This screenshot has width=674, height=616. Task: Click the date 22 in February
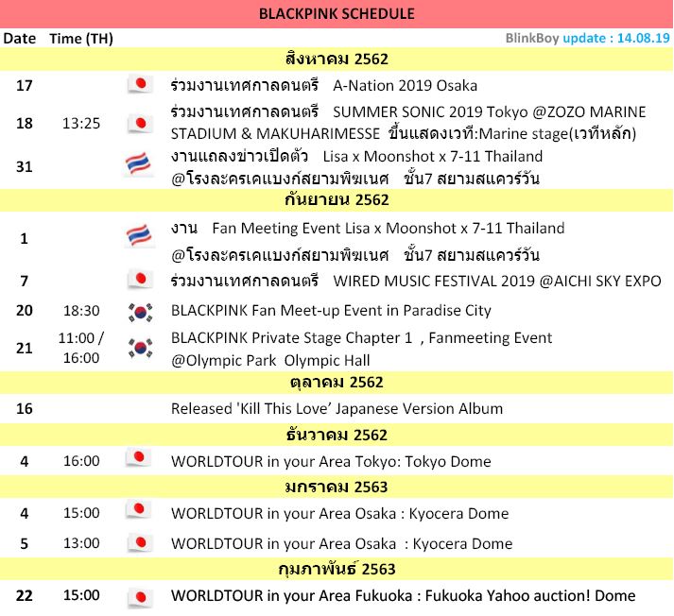(x=24, y=596)
